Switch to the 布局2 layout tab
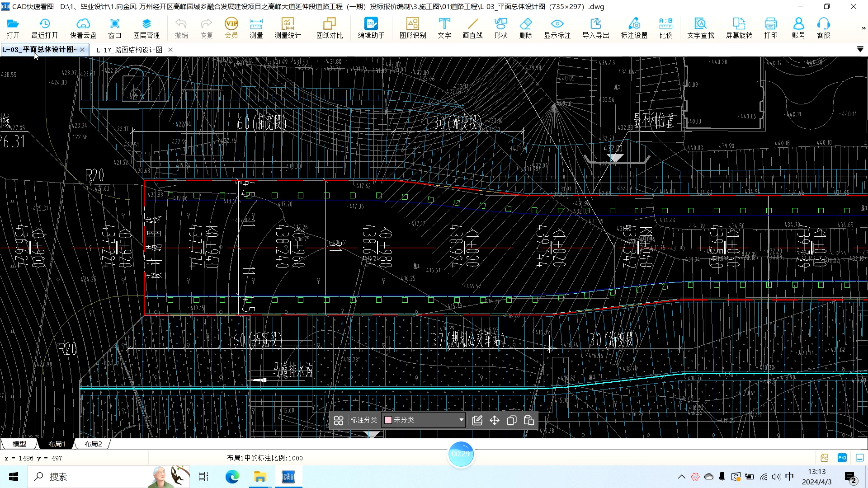Image resolution: width=868 pixels, height=488 pixels. [93, 444]
